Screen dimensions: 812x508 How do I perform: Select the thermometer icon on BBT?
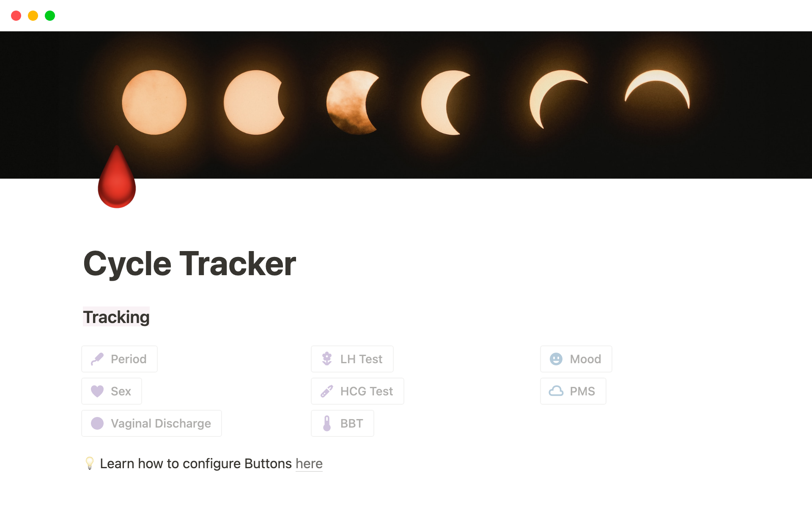click(326, 423)
